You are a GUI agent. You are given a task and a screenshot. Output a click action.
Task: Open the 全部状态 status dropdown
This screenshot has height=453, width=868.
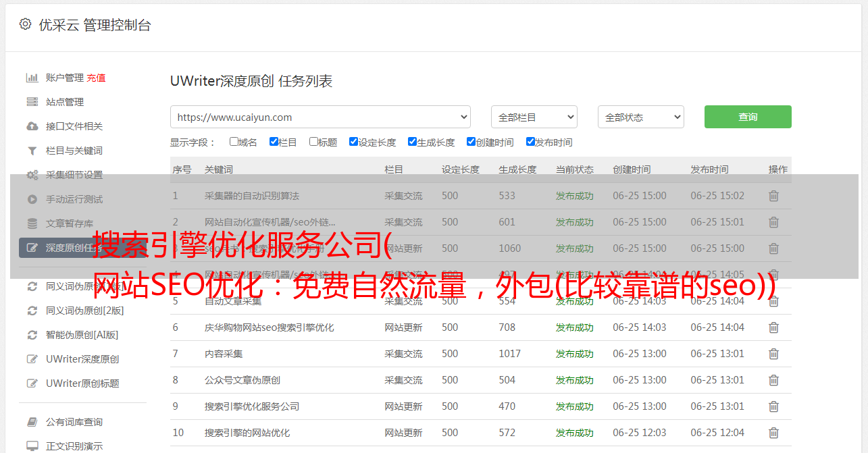click(640, 117)
